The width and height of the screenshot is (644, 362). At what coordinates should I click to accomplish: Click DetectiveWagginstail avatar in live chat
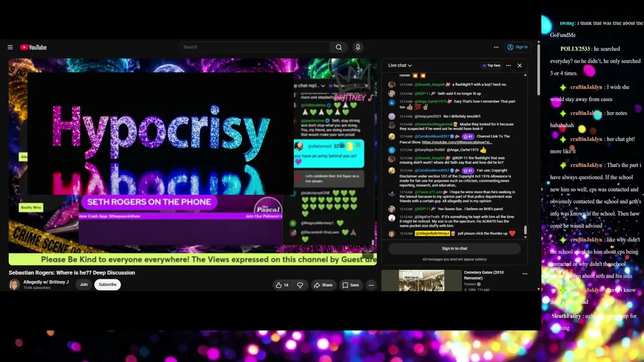tap(392, 124)
